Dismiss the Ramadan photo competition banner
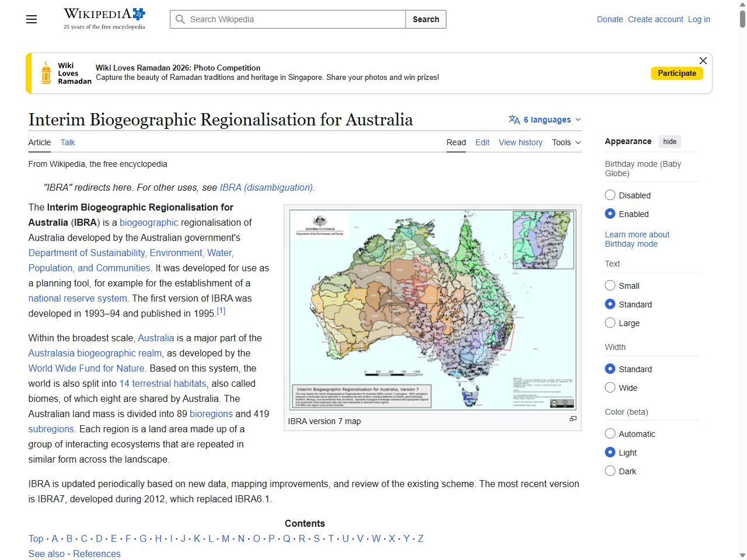 (703, 61)
